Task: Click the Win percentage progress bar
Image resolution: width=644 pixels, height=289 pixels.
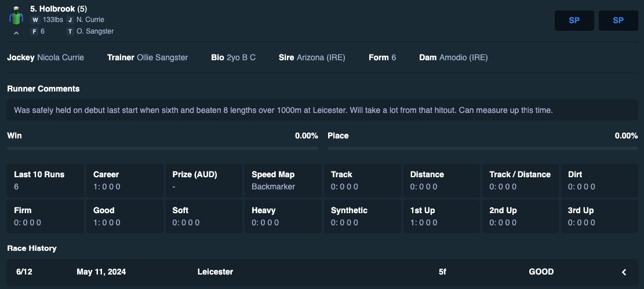Action: point(163,148)
